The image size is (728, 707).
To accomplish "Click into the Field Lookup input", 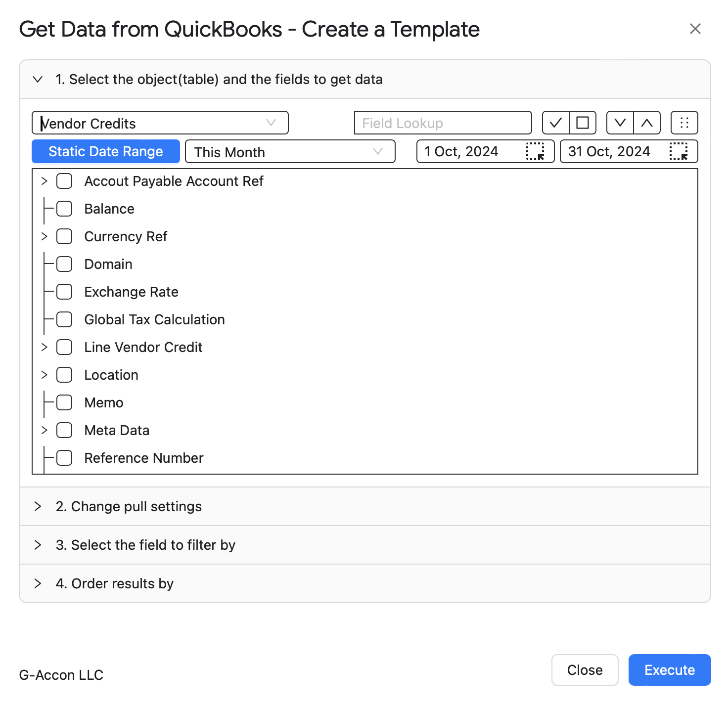I will pyautogui.click(x=443, y=123).
